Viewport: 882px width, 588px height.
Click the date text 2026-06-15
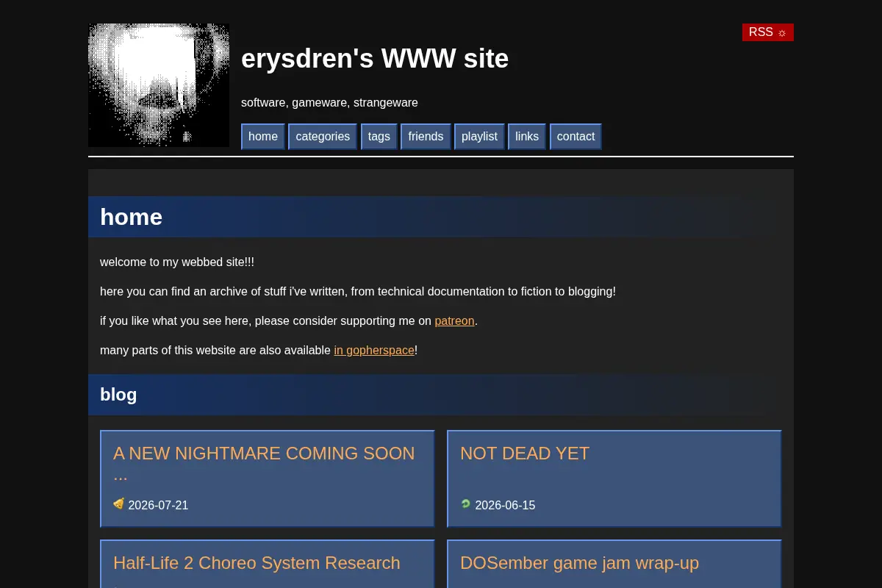pos(505,506)
